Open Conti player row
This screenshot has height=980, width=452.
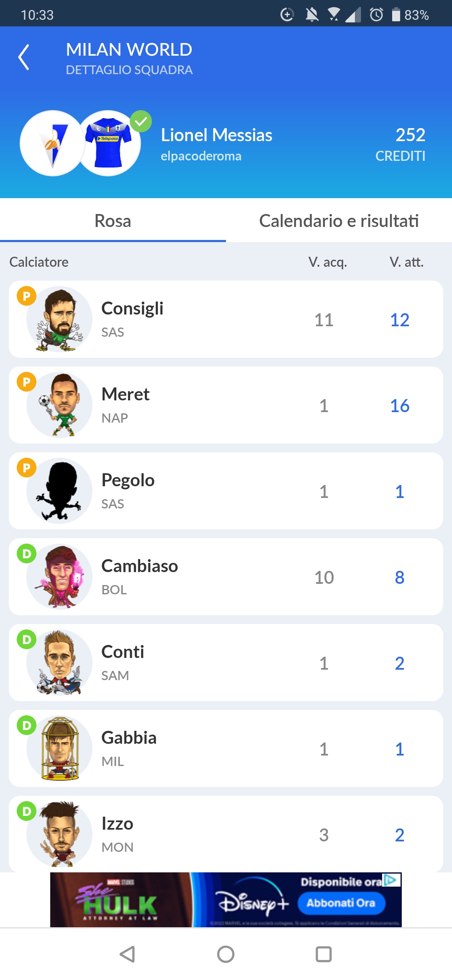[226, 663]
